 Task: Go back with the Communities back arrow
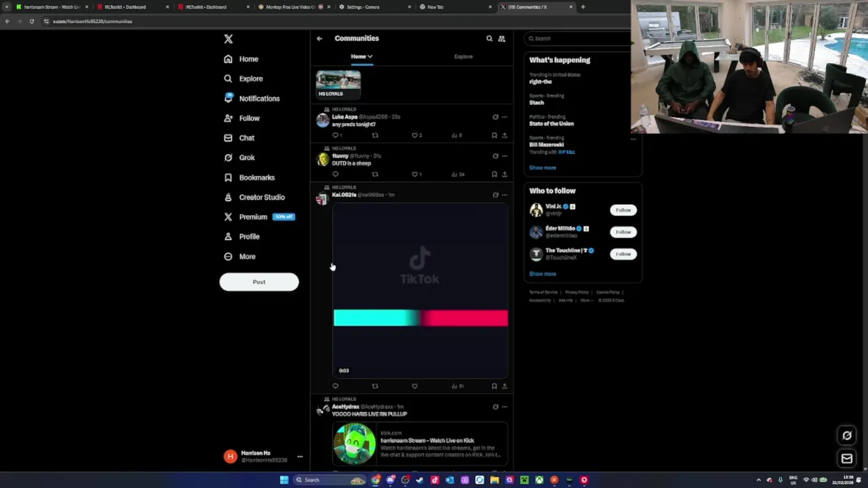[319, 39]
